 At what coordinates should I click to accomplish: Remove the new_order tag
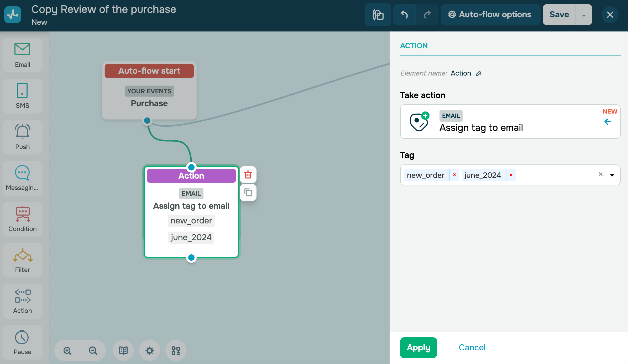point(454,175)
